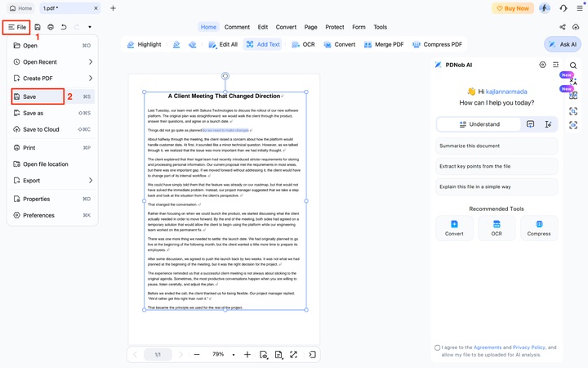Click the AI panel list options icon
The image size is (588, 368).
coord(556,65)
